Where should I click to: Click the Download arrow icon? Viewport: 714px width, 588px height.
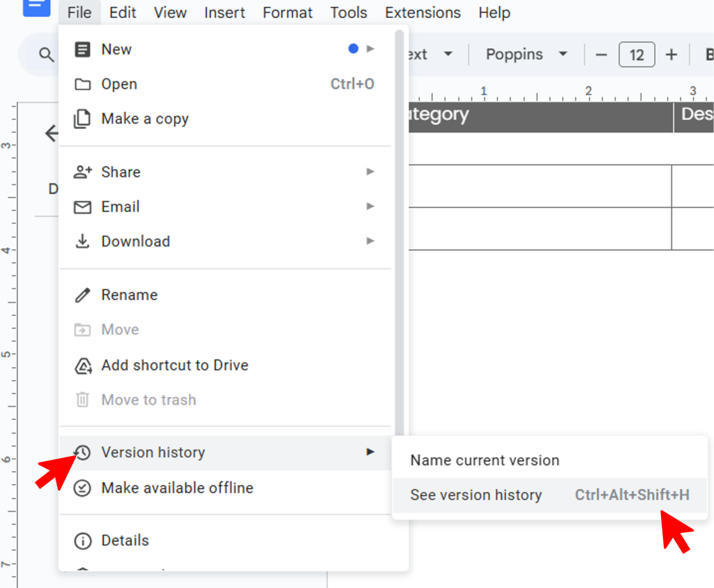tap(82, 241)
